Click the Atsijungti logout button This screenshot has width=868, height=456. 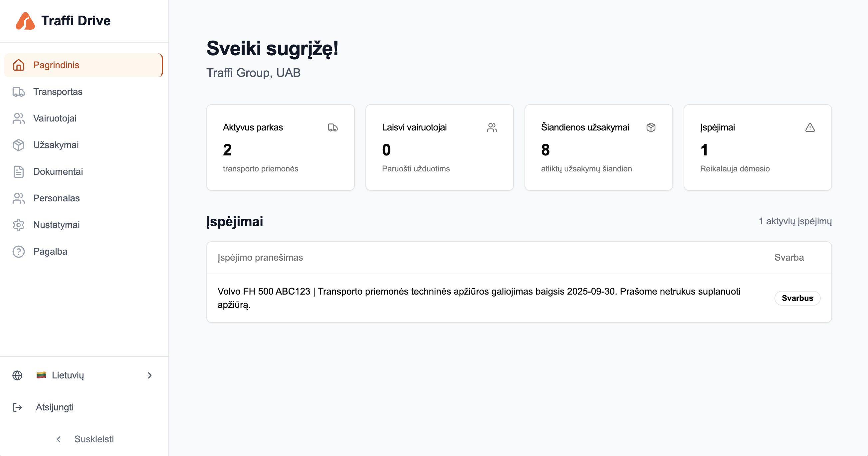click(x=55, y=407)
